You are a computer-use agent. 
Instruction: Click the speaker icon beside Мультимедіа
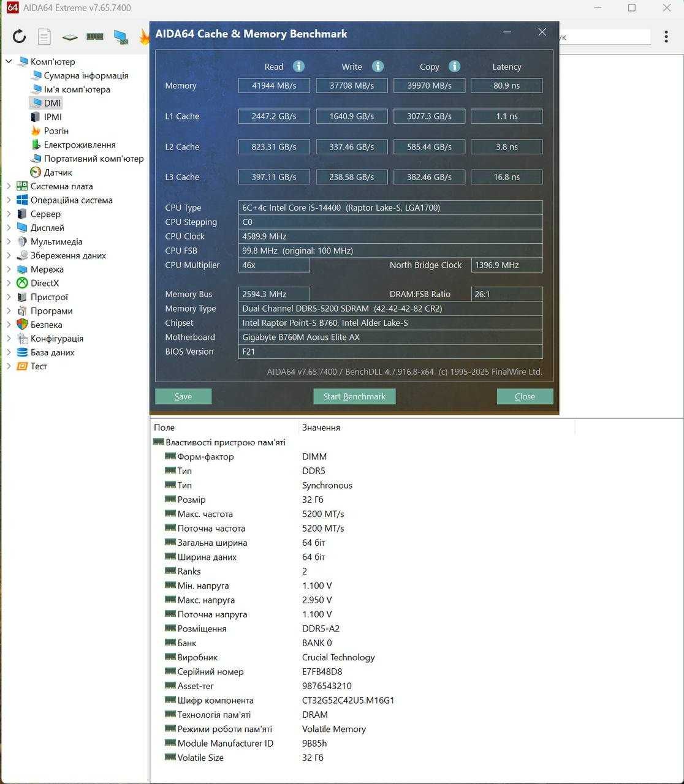pos(22,241)
